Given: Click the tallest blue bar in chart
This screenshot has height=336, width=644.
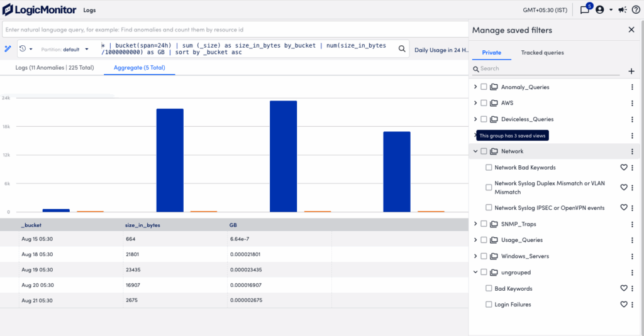Looking at the screenshot, I should pyautogui.click(x=283, y=156).
